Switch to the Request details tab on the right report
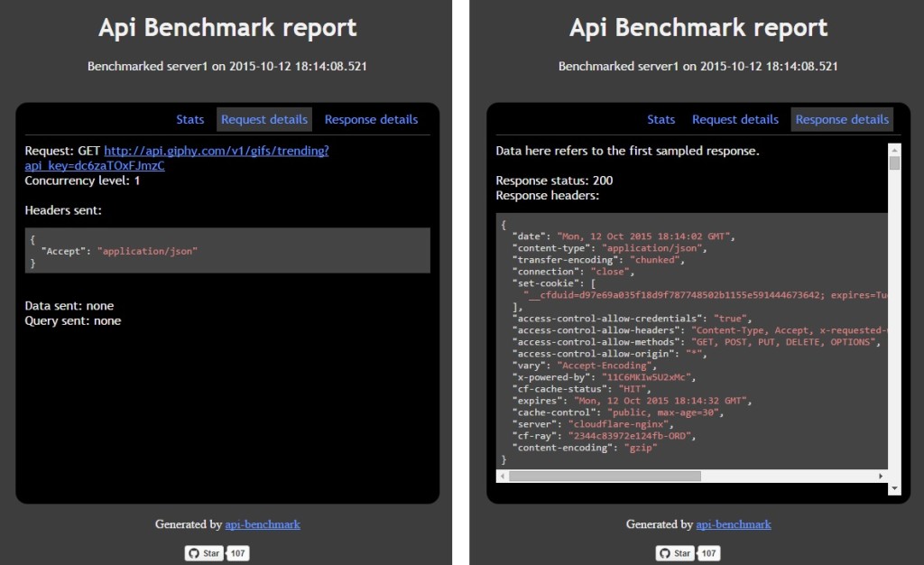This screenshot has height=565, width=924. coord(735,118)
